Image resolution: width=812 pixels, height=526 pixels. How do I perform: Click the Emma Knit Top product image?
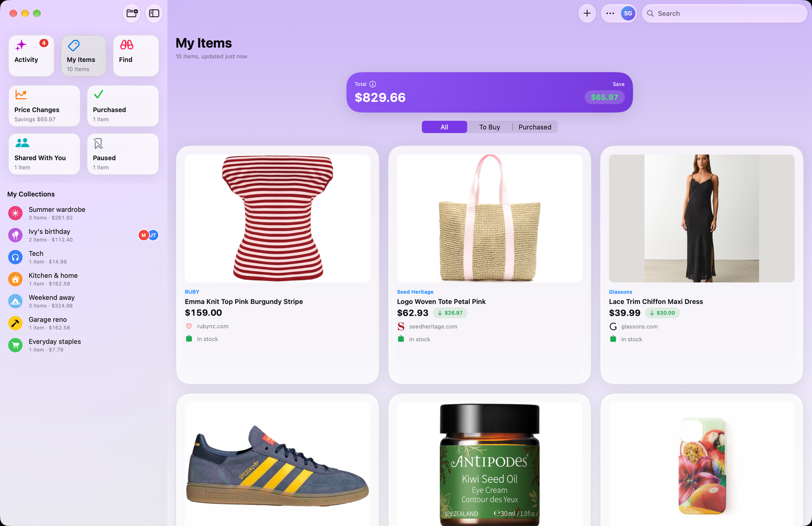click(x=277, y=218)
